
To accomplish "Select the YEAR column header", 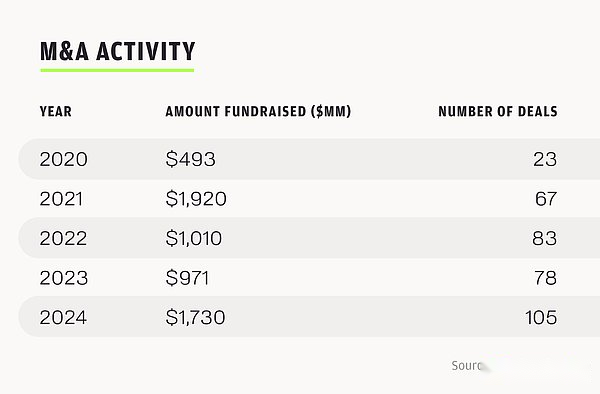I will (56, 112).
